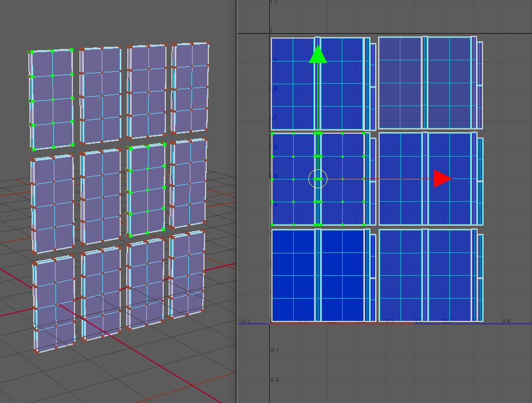
Task: Click the empty gray area below the UV grid
Action: [381, 364]
